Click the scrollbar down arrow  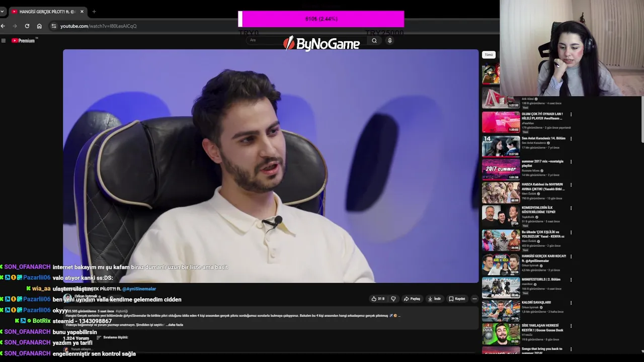point(641,351)
